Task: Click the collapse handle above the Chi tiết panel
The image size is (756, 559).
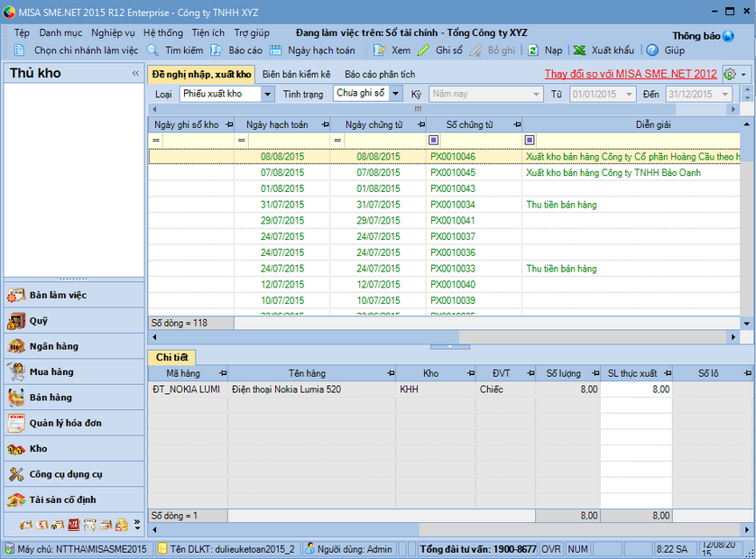Action: (x=450, y=346)
